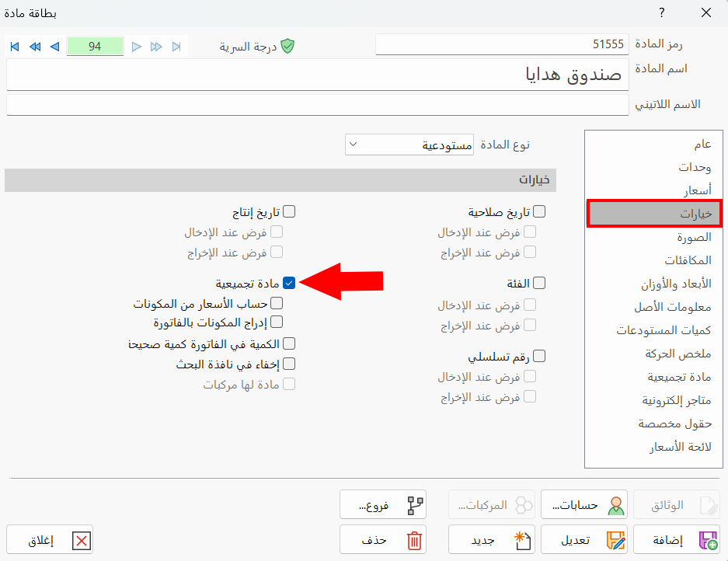Click the جديد new button

(x=492, y=540)
